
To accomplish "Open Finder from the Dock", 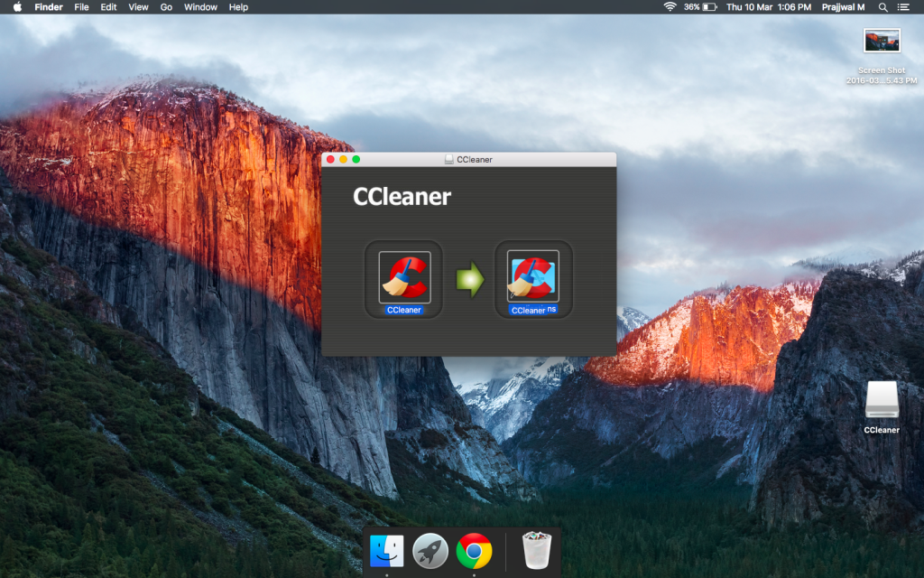I will pyautogui.click(x=386, y=551).
